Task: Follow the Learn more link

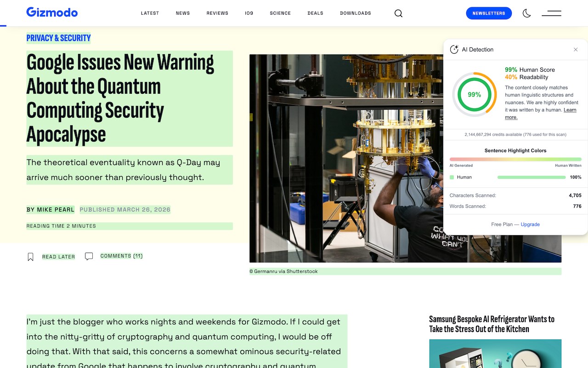Action: point(541,114)
